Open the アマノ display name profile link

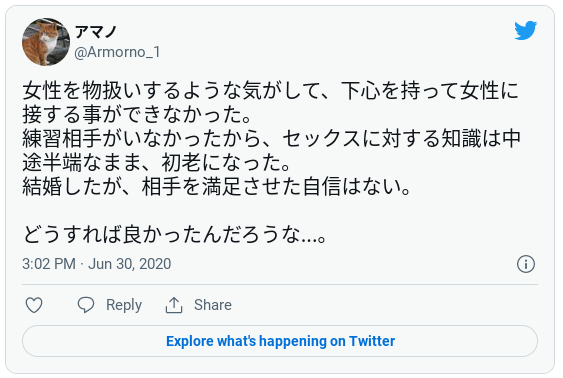[x=96, y=32]
